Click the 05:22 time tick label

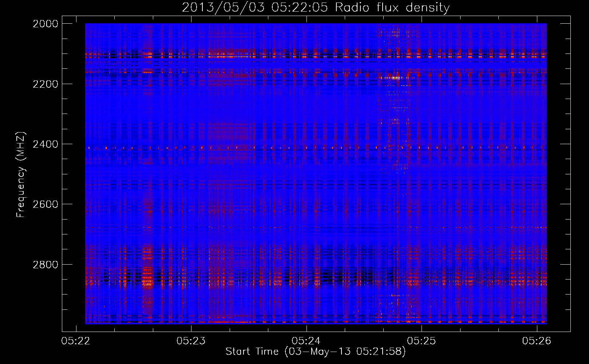[x=76, y=341]
